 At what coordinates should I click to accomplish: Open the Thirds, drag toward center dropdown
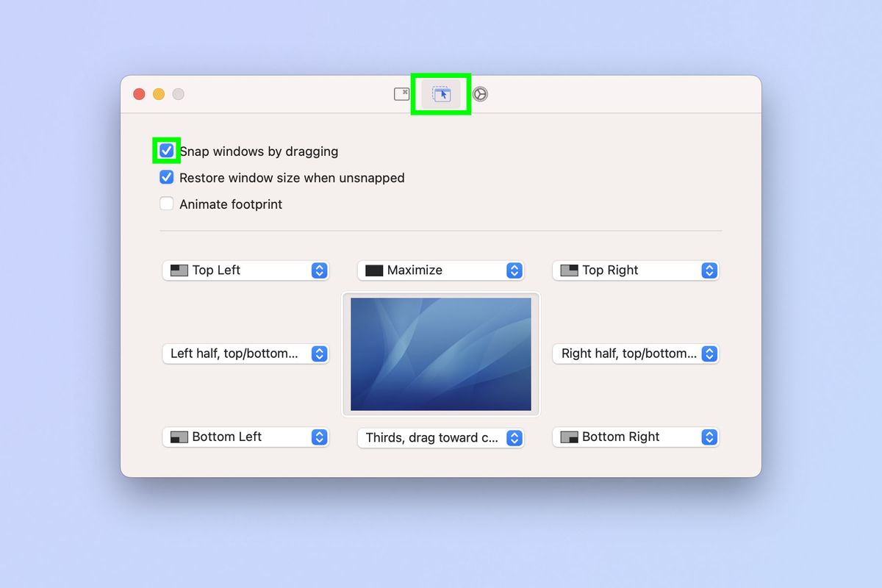[440, 438]
